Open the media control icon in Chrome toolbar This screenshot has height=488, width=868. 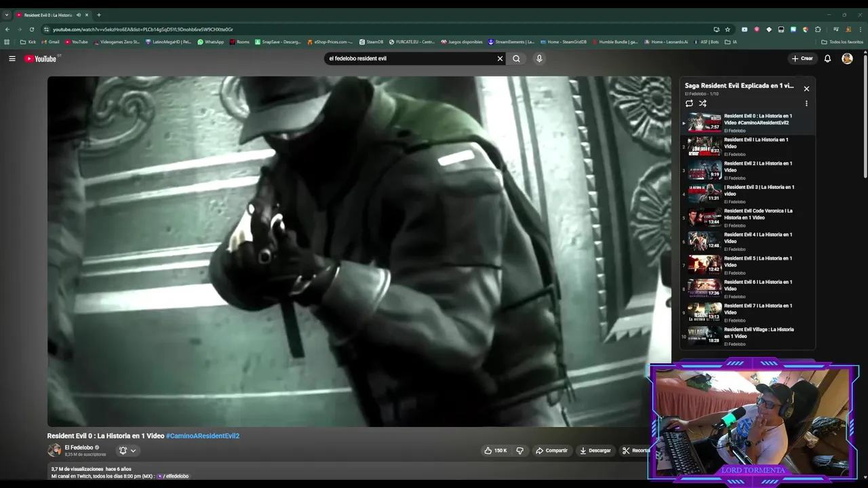click(x=836, y=29)
